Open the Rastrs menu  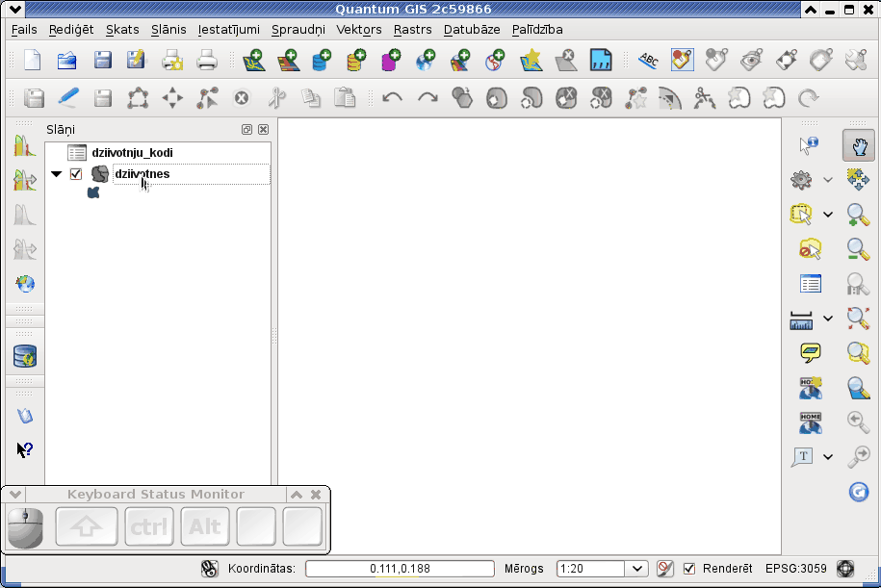click(412, 30)
